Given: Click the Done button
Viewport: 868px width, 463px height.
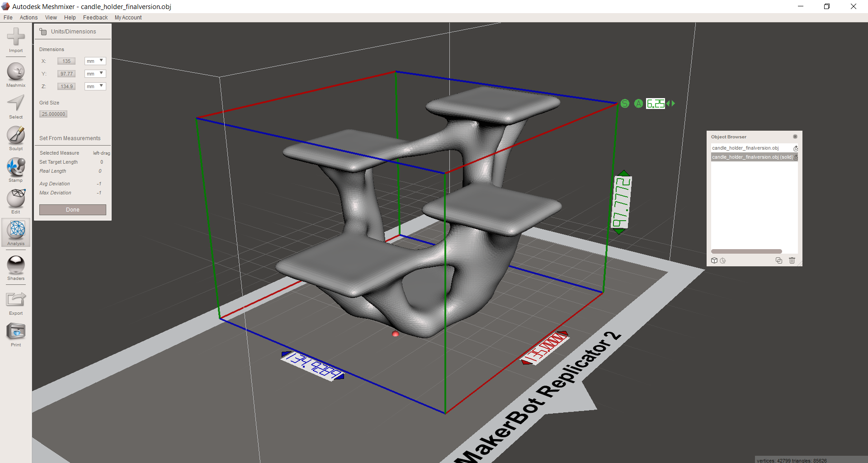Looking at the screenshot, I should coord(73,210).
